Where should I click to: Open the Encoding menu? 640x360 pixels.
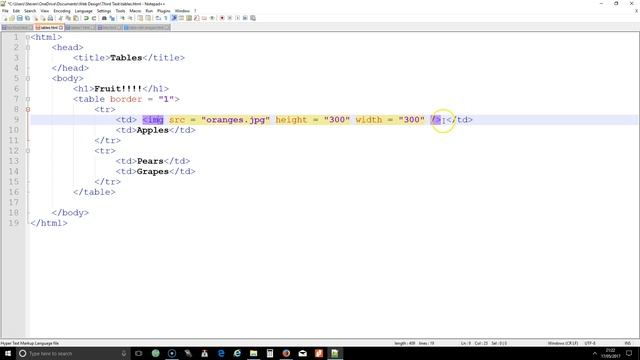[x=62, y=11]
